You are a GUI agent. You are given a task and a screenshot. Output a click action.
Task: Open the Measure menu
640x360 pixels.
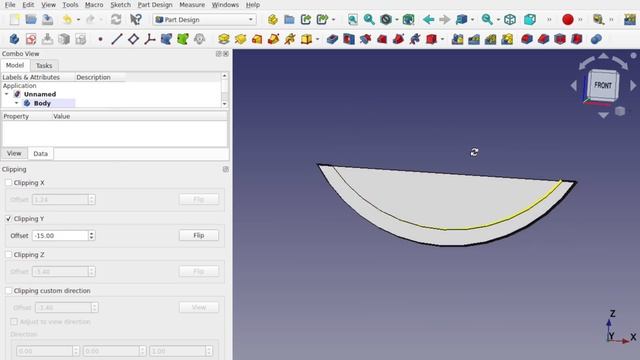(192, 5)
